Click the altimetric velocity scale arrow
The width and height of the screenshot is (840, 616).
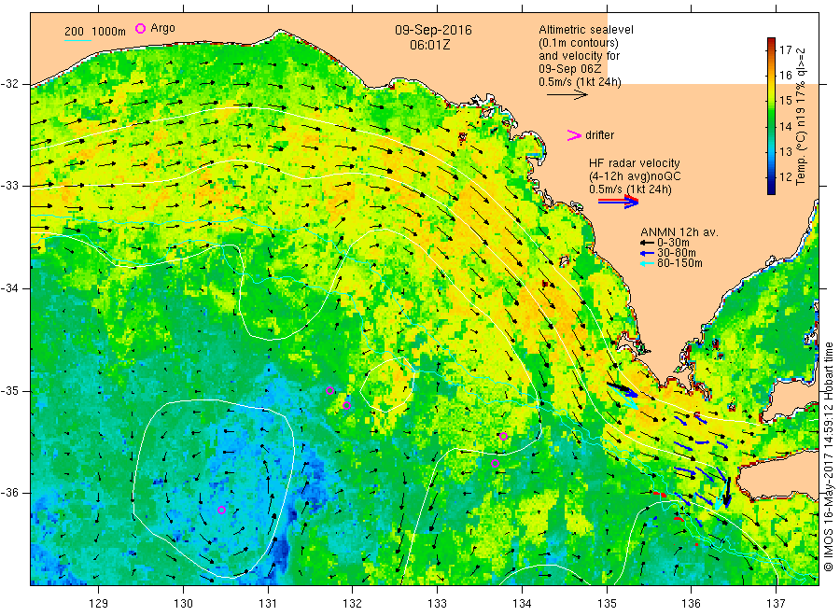point(567,95)
